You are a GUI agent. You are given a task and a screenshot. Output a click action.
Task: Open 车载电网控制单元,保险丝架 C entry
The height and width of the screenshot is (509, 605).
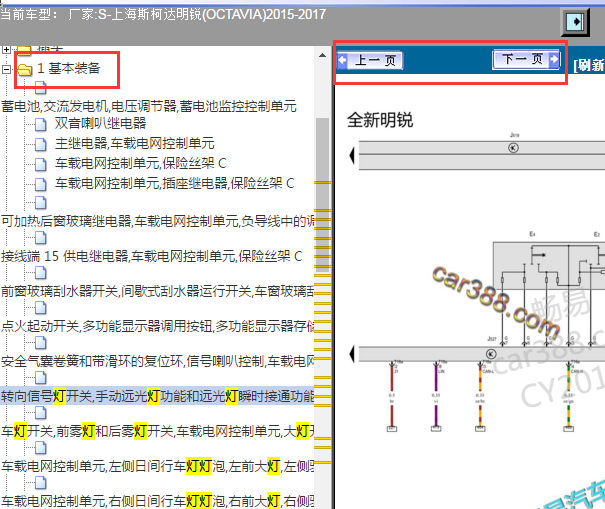point(140,163)
